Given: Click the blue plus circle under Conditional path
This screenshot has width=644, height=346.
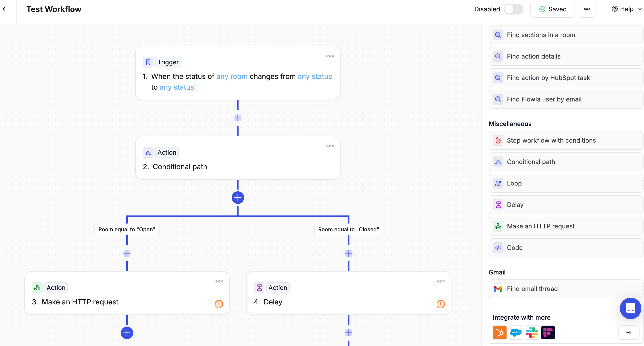Looking at the screenshot, I should tap(238, 198).
